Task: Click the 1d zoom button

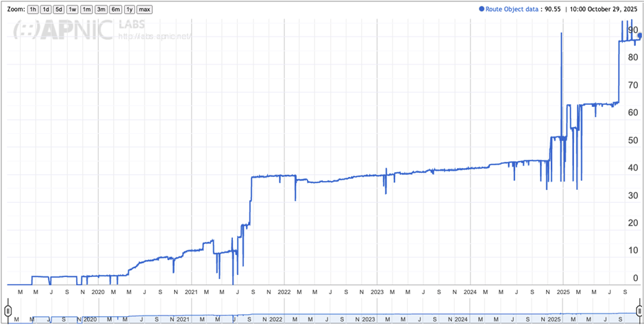Action: pos(46,10)
